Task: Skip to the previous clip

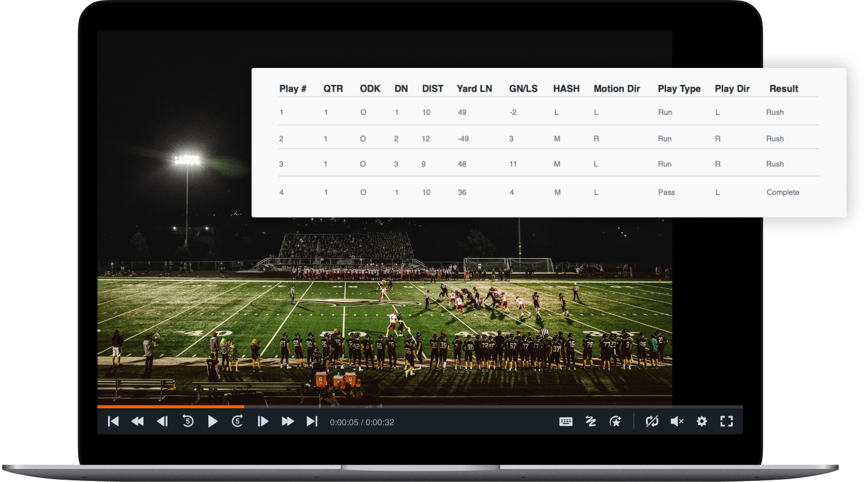Action: tap(113, 421)
